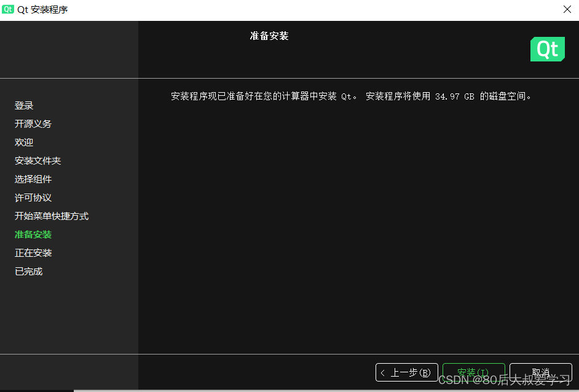The width and height of the screenshot is (579, 392).
Task: Cancel the installation via 取消
Action: [x=541, y=372]
